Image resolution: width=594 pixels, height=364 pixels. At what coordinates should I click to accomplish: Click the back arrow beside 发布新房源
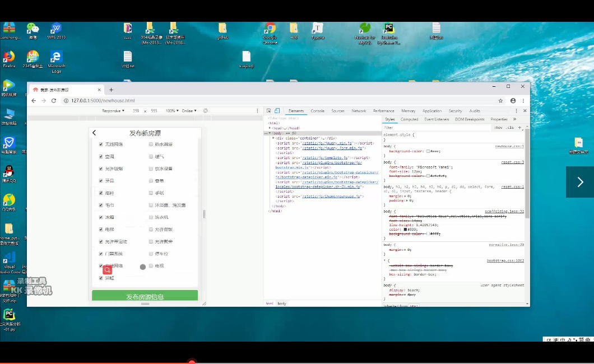(94, 133)
